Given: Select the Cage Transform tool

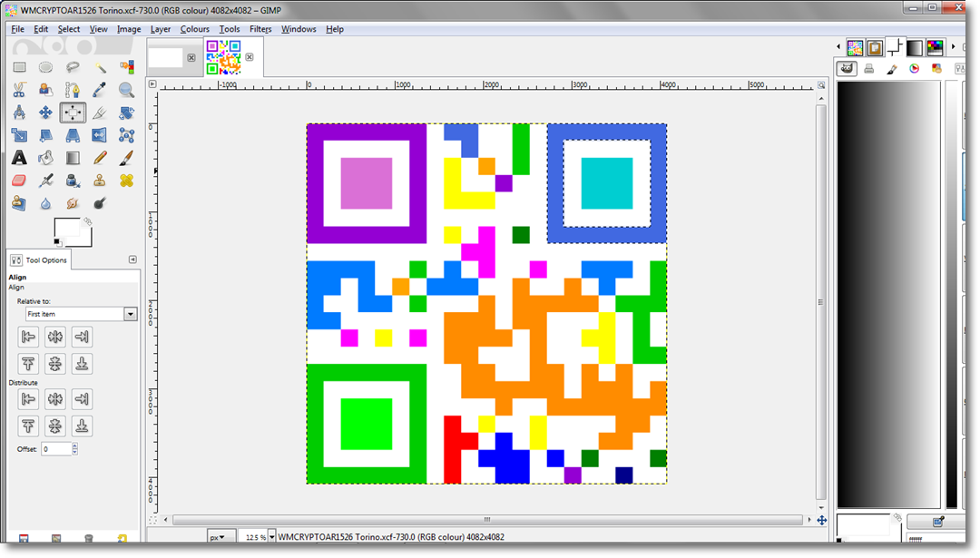Looking at the screenshot, I should [x=126, y=135].
